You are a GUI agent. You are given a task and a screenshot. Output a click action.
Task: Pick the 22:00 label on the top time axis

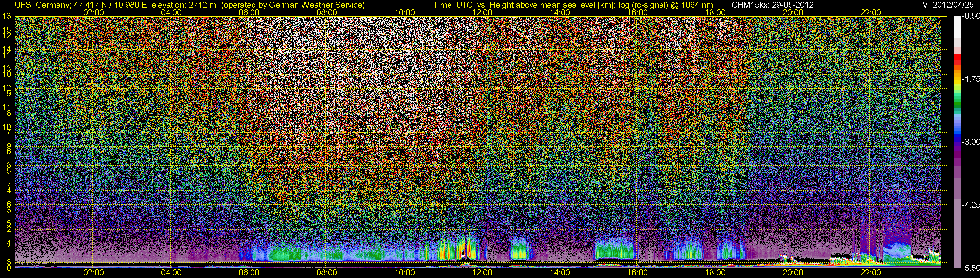point(871,12)
